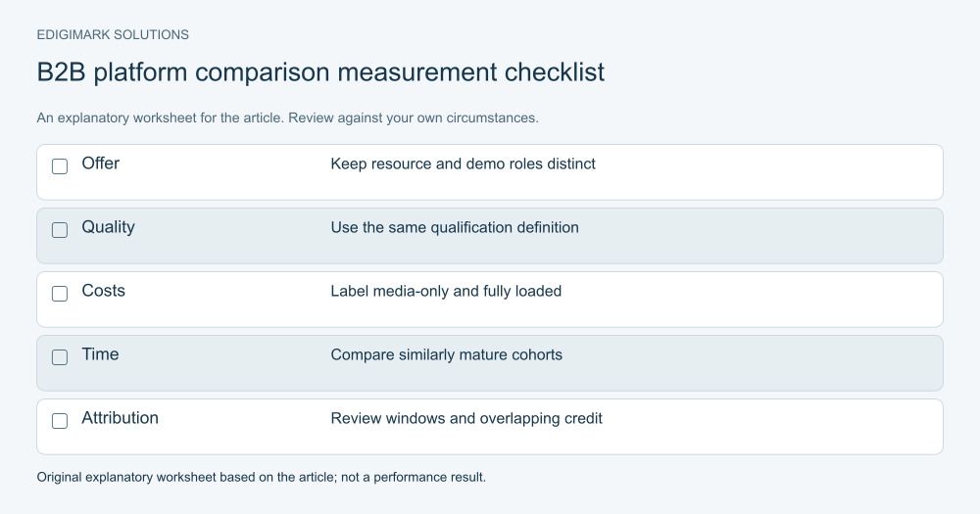The height and width of the screenshot is (514, 980).
Task: Click the 'Attribution' label
Action: 120,418
